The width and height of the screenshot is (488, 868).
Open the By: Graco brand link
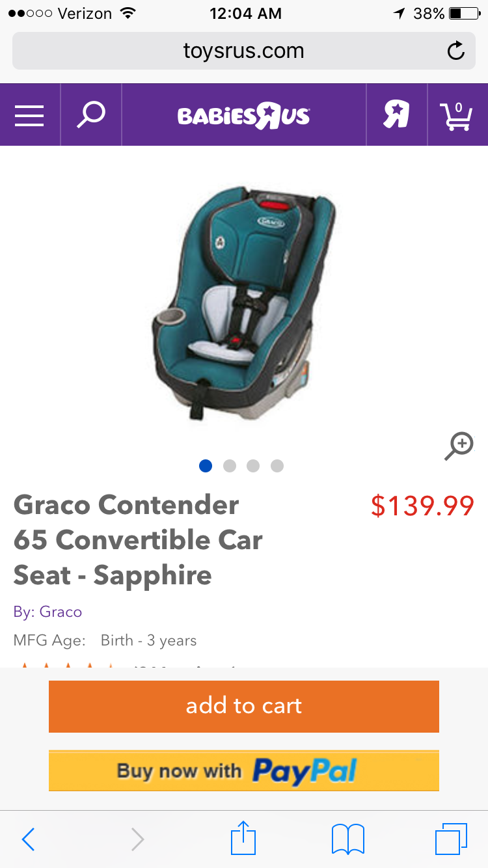47,612
